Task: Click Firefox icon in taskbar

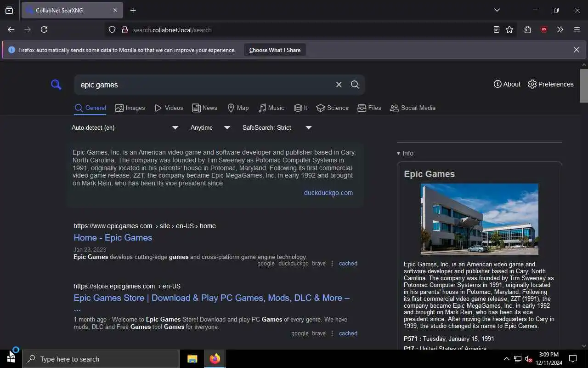Action: pos(215,359)
